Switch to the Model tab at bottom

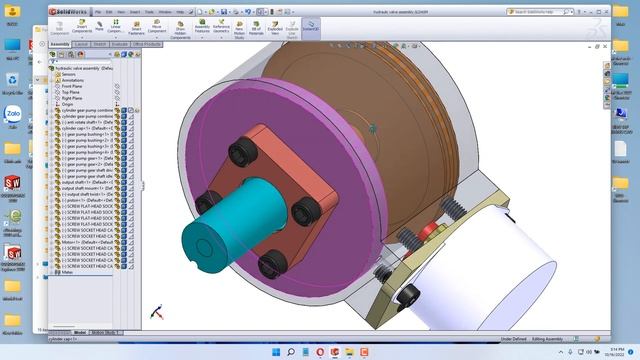tap(80, 333)
